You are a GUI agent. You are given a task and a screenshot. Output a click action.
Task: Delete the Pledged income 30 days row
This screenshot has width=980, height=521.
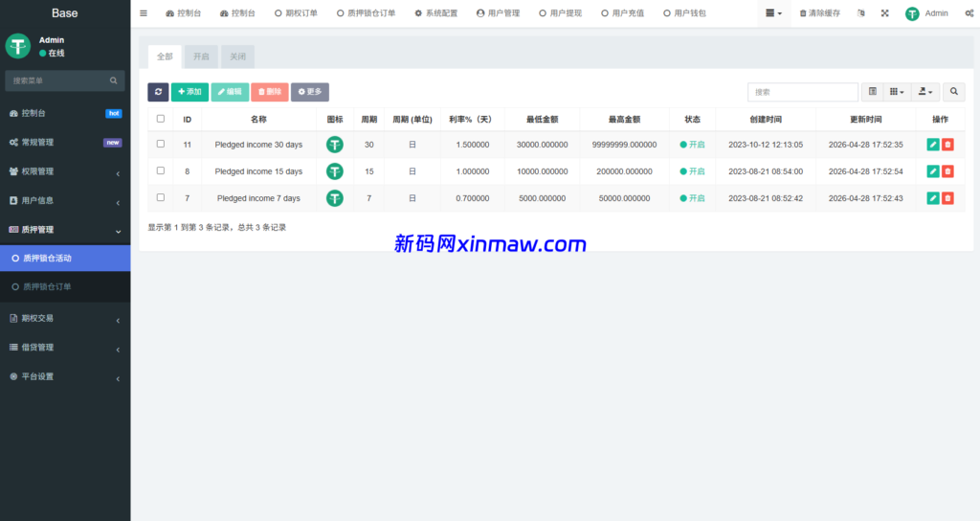[x=947, y=145]
